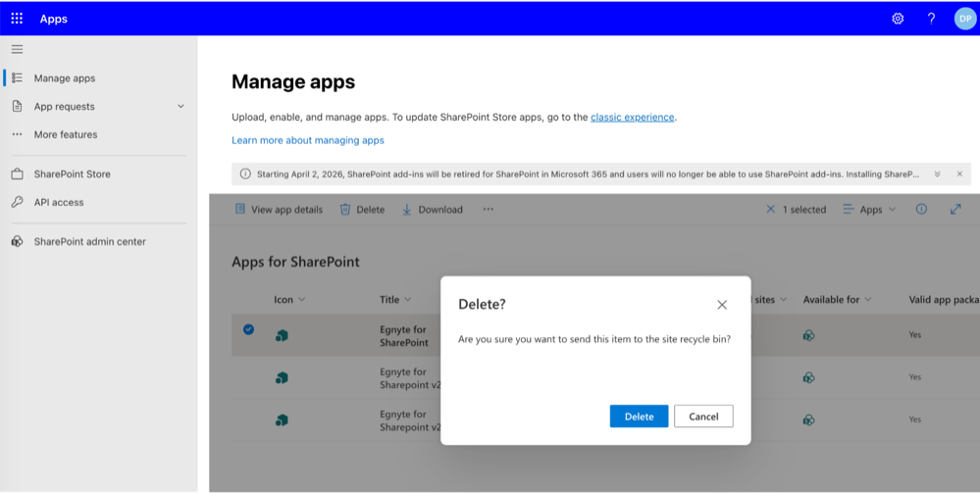The height and width of the screenshot is (493, 980).
Task: Uncheck the Egnyte for SharePoint row checkbox
Action: point(249,329)
